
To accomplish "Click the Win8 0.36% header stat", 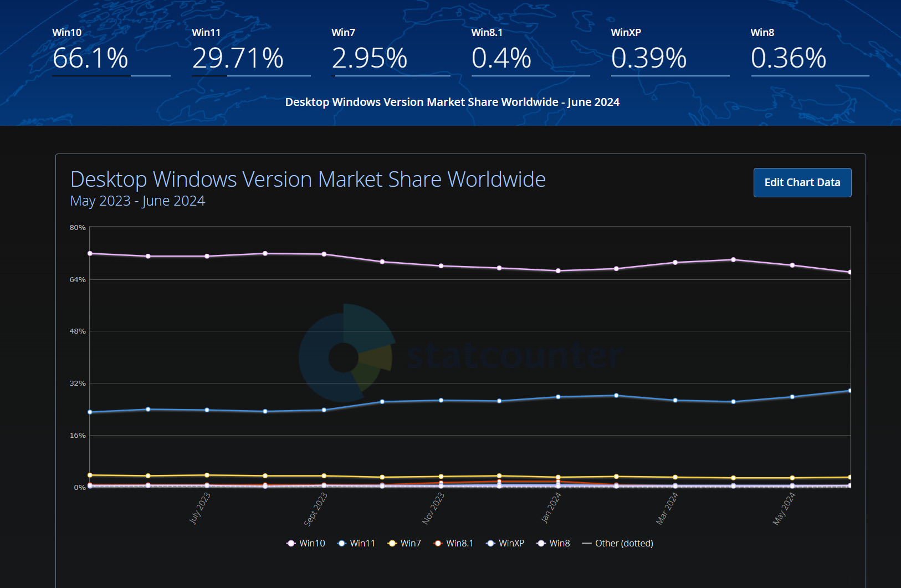I will click(x=789, y=58).
